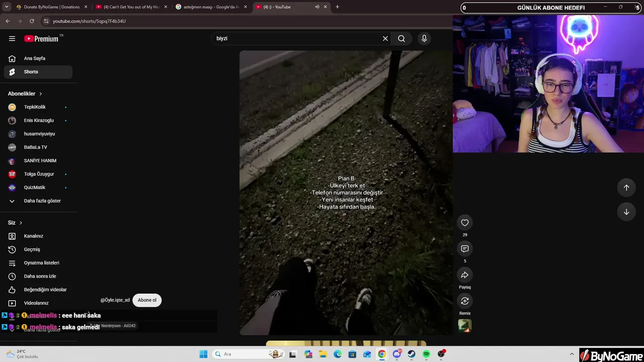Mute the playing YouTube tab audio
The width and height of the screenshot is (644, 362).
[317, 7]
